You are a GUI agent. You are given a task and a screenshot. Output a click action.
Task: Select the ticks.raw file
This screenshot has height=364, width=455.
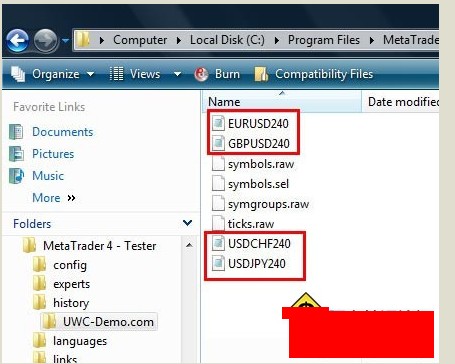(251, 224)
